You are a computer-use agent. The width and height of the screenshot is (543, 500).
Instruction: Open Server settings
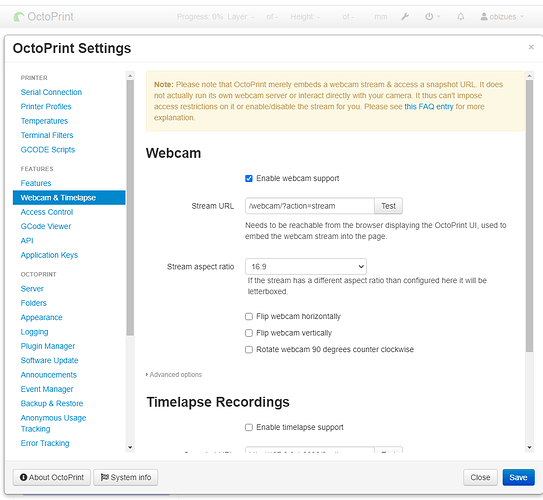click(x=32, y=289)
